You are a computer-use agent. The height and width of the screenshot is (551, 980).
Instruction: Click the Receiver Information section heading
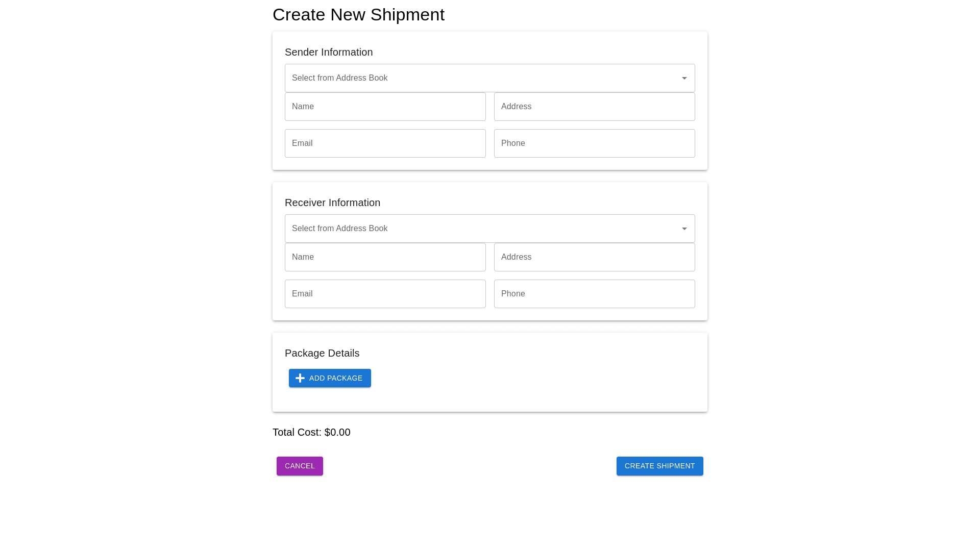[x=332, y=203]
